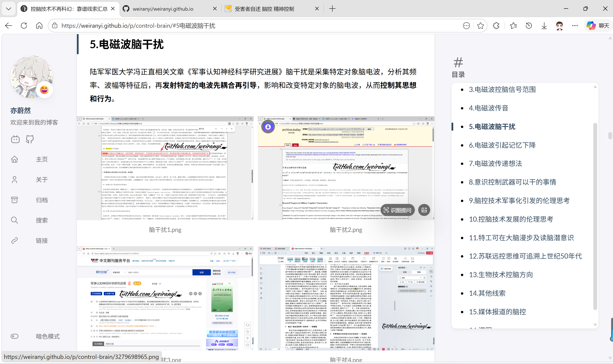Jump to 12.苏联远控思维可追溯上世纪50年代

[525, 256]
